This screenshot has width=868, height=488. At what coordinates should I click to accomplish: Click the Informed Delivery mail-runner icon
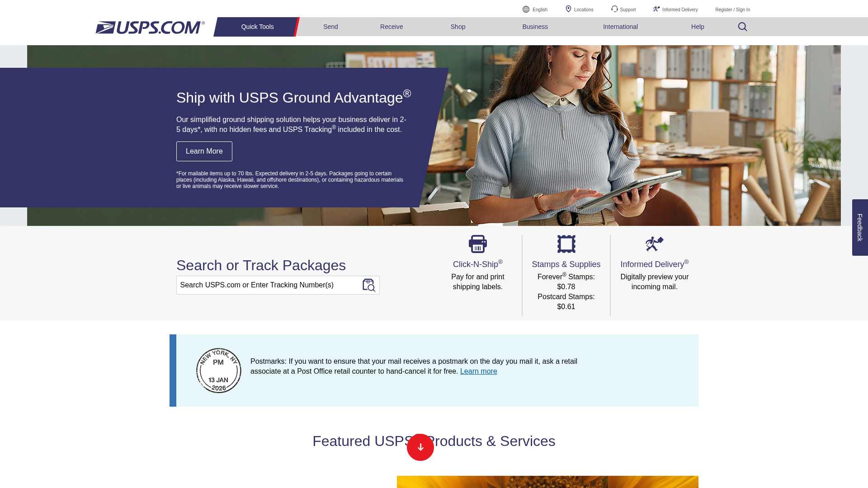coord(654,244)
